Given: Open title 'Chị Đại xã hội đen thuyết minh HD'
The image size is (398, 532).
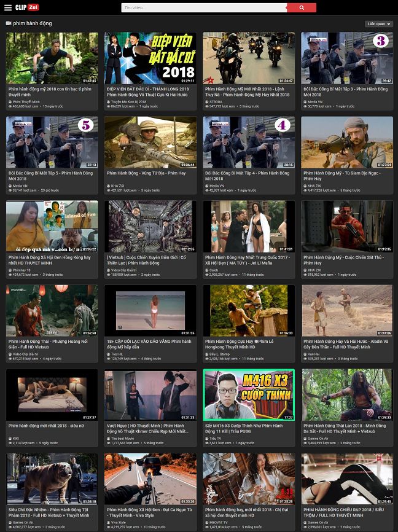Looking at the screenshot, I should (246, 513).
